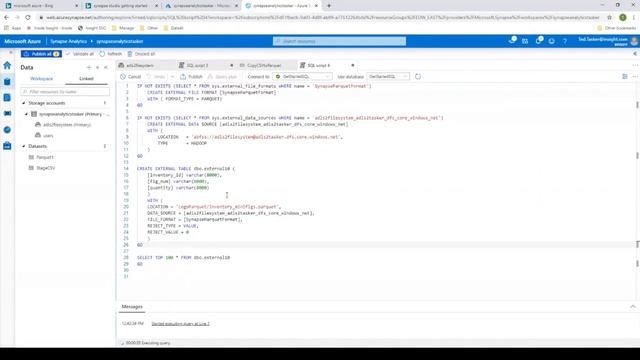Collapse the Storage accounts section
The width and height of the screenshot is (640, 360).
tap(24, 103)
